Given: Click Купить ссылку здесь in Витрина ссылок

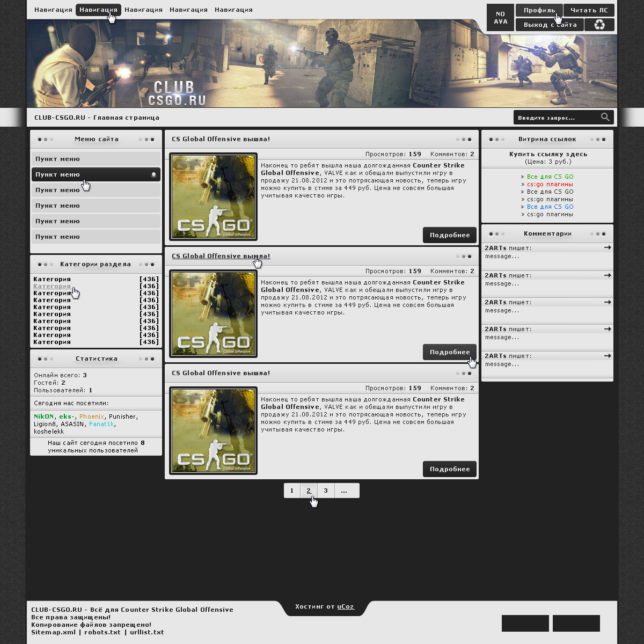Looking at the screenshot, I should 548,154.
